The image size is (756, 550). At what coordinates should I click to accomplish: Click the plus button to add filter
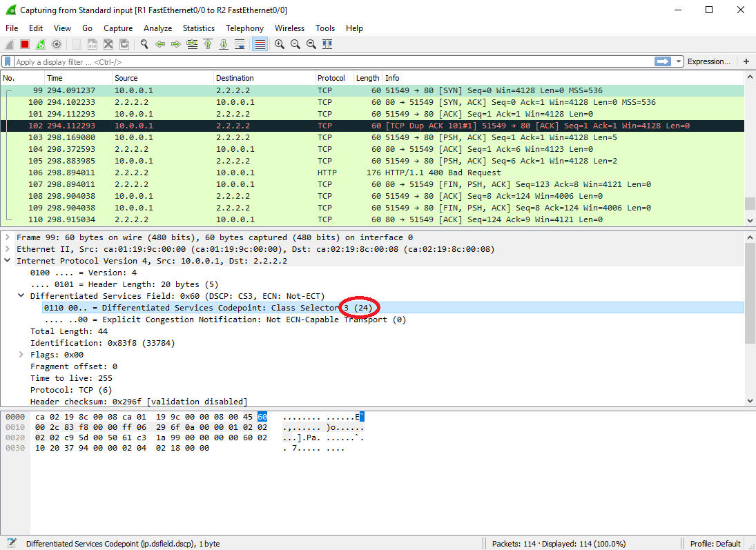[746, 61]
